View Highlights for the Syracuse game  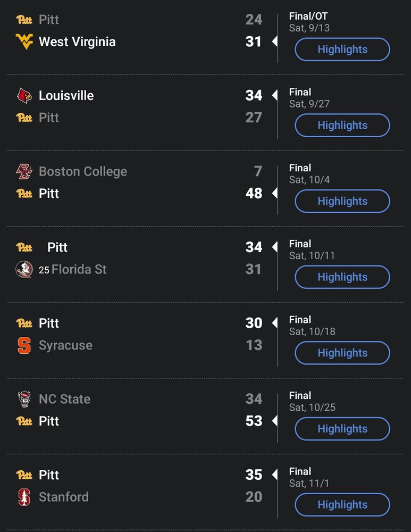coord(342,353)
